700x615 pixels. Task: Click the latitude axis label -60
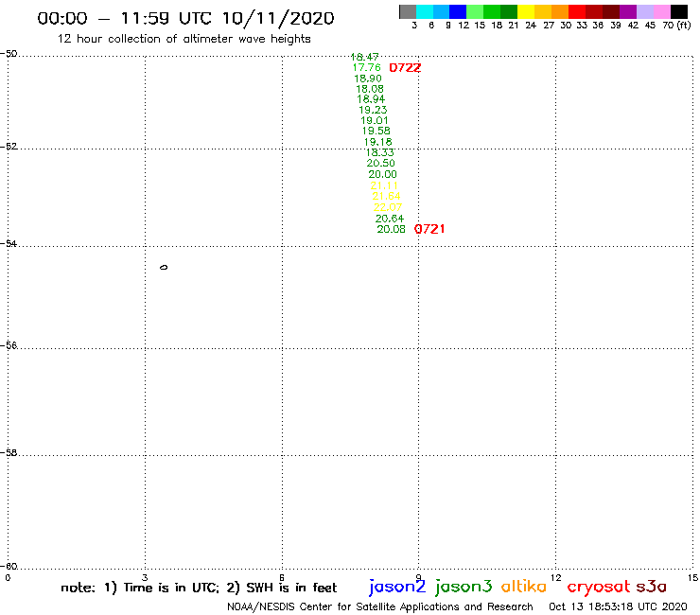9,566
